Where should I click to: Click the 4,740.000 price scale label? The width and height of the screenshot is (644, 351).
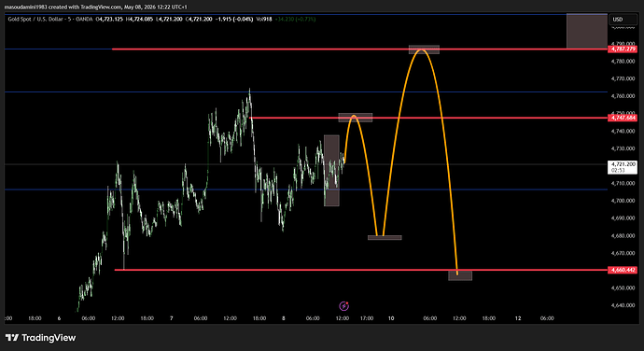(x=623, y=131)
